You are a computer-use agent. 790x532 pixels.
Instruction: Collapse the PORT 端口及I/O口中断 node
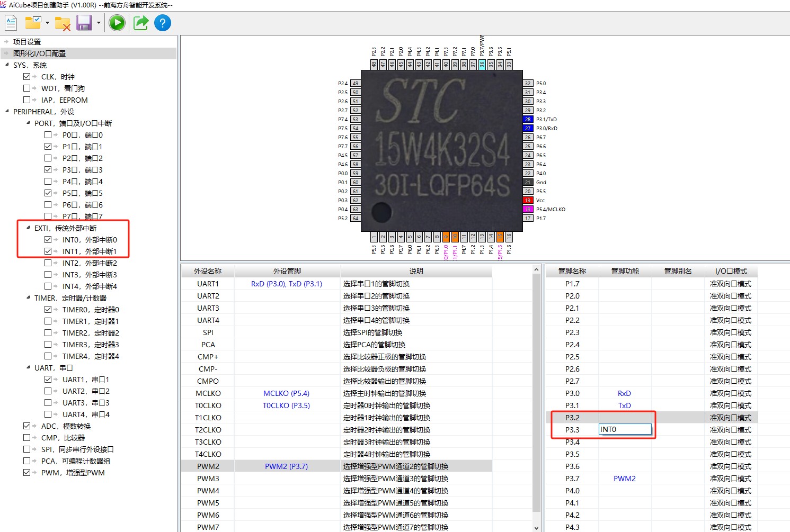pos(28,123)
